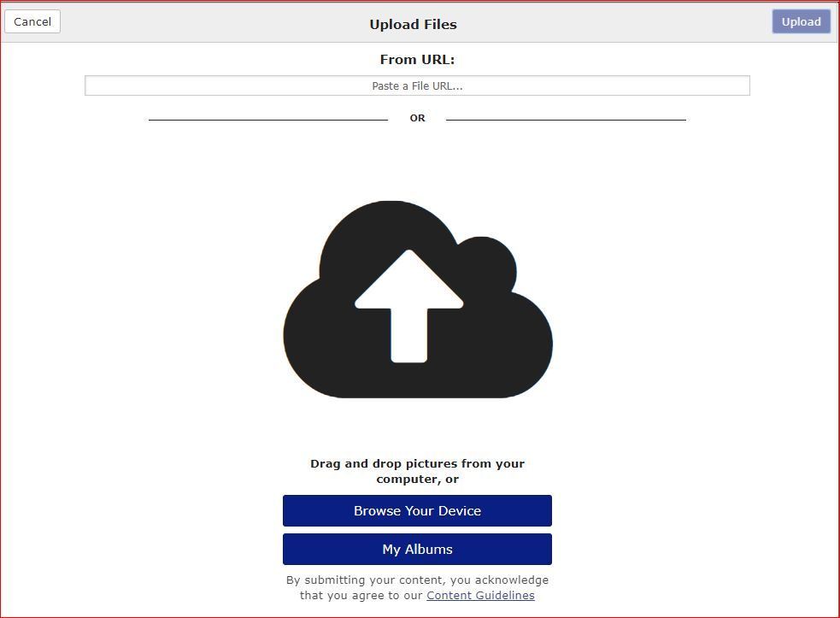
Task: Click the 'By submitting your content' notice
Action: coord(417,580)
